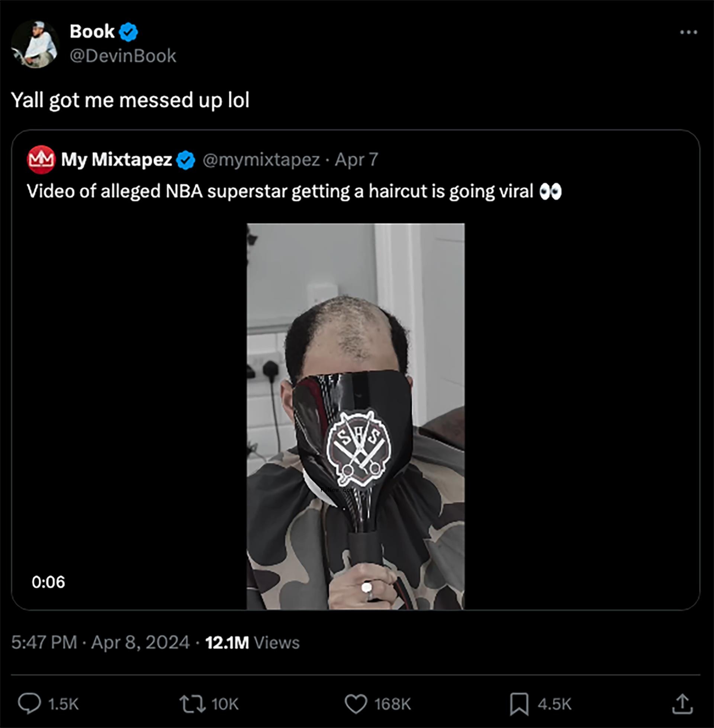Bookmark the post with the bookmark icon

pos(519,703)
